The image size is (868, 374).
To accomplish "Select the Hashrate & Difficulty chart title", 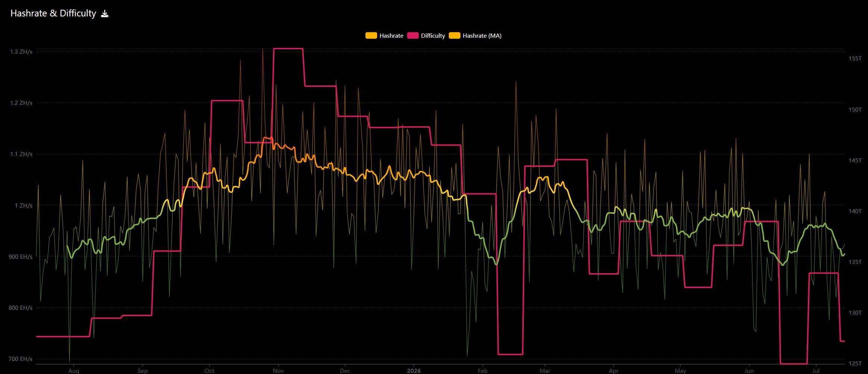I will coord(53,13).
